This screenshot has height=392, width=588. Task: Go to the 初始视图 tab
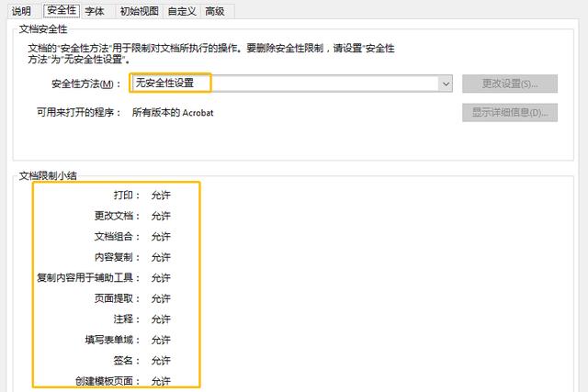(x=139, y=11)
